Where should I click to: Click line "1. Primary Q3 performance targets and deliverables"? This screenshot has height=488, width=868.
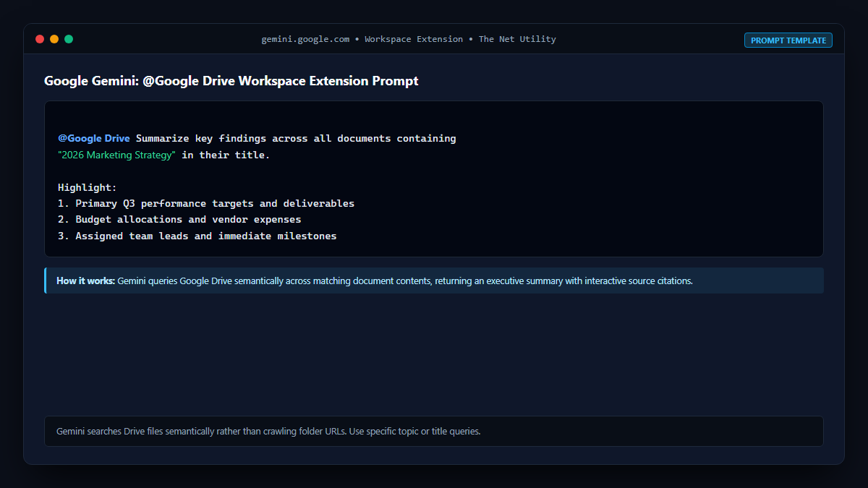click(x=206, y=204)
